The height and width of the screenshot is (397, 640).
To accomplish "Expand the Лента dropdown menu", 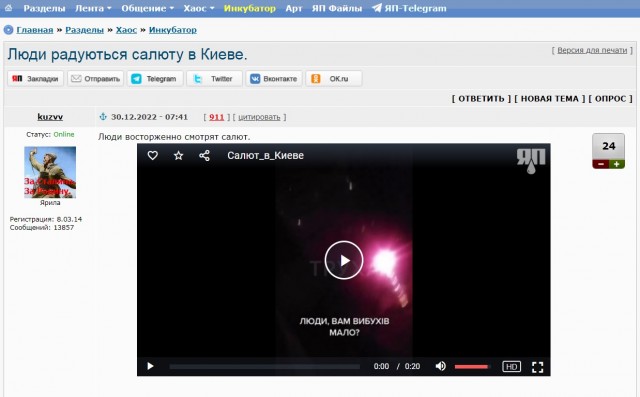I will [x=93, y=8].
